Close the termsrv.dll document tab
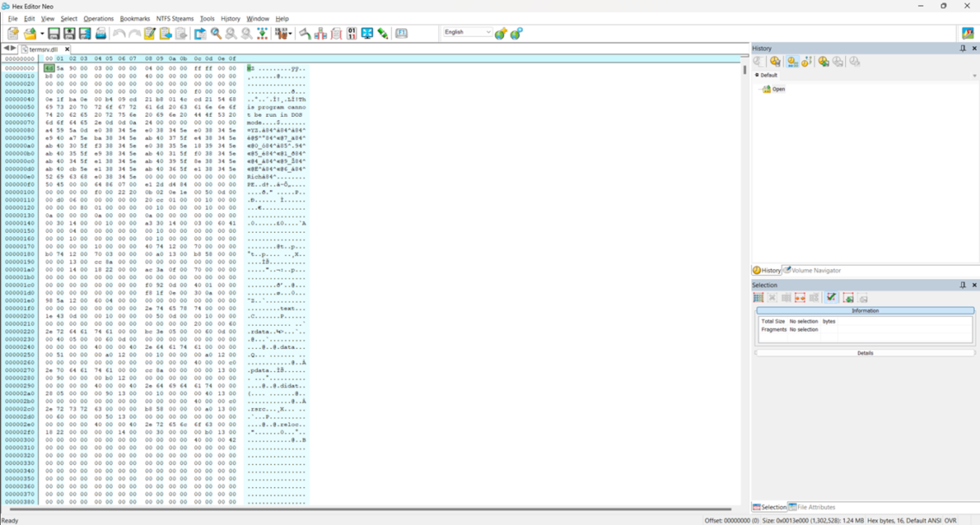 point(68,49)
